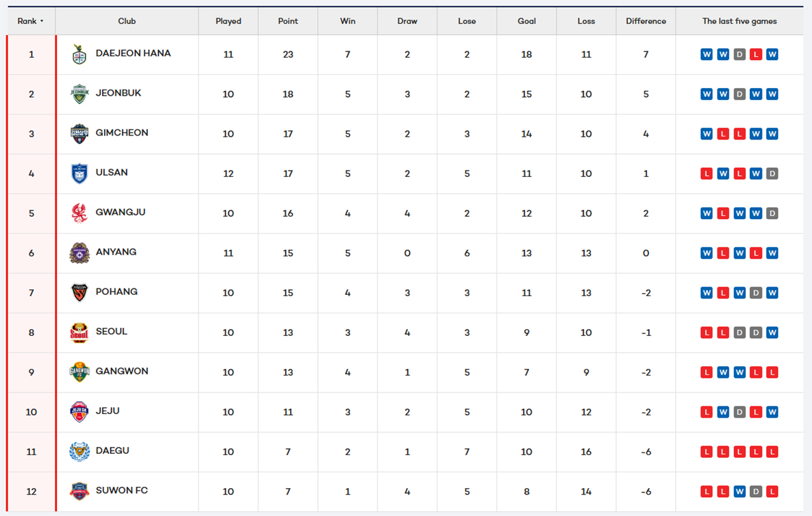Click the Difference column header
Viewport: 812px width, 516px height.
pyautogui.click(x=646, y=21)
